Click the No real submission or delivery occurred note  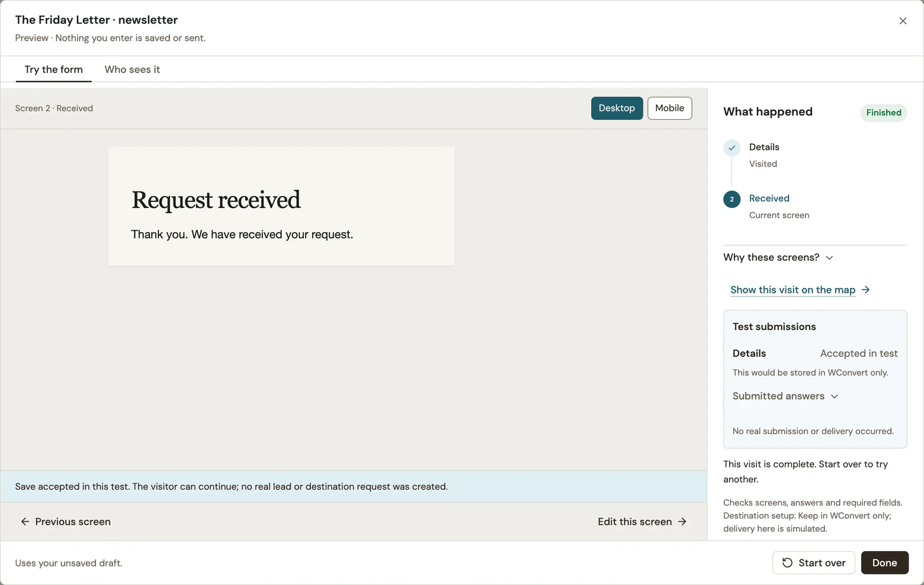813,431
